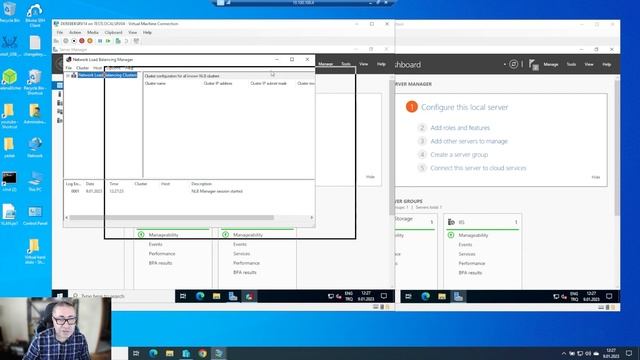640x360 pixels.
Task: Open Clipboard menu in Virtual Machine Connection
Action: click(113, 32)
